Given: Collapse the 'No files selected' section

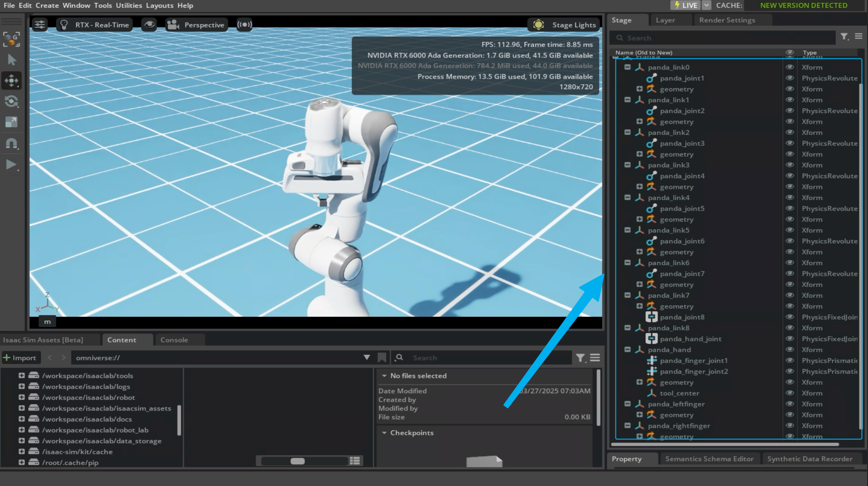Looking at the screenshot, I should click(384, 376).
